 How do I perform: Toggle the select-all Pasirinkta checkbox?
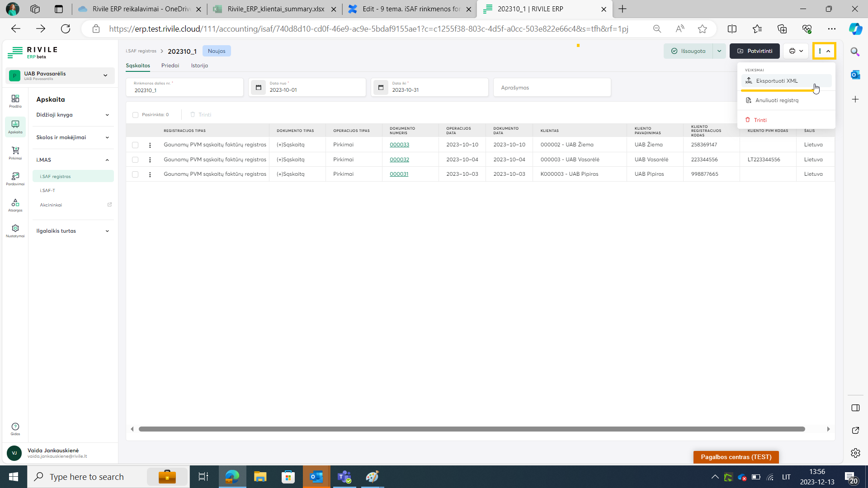click(x=135, y=115)
